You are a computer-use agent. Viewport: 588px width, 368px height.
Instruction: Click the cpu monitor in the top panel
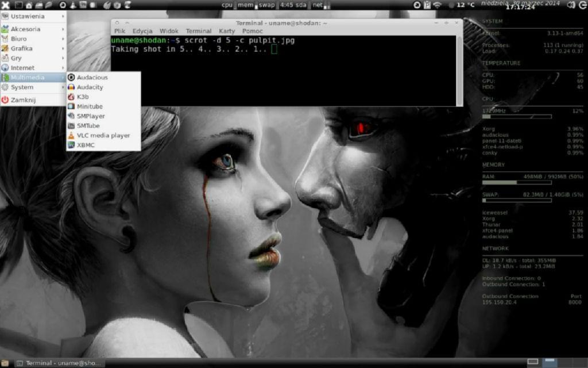pyautogui.click(x=229, y=5)
